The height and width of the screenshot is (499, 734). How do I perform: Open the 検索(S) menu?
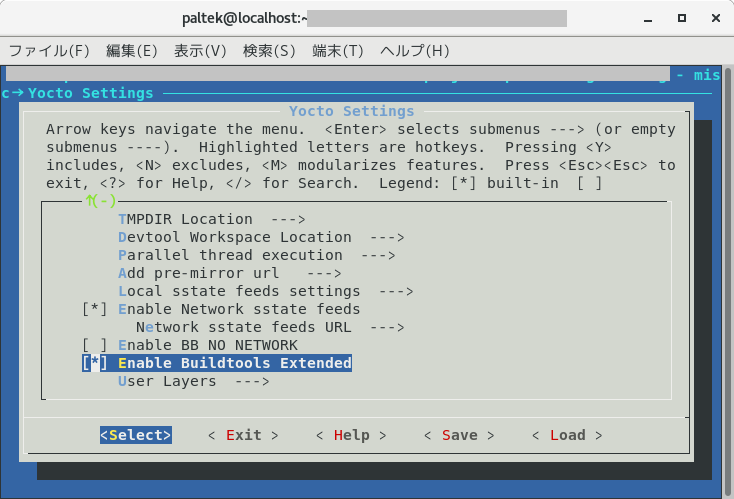(x=269, y=51)
